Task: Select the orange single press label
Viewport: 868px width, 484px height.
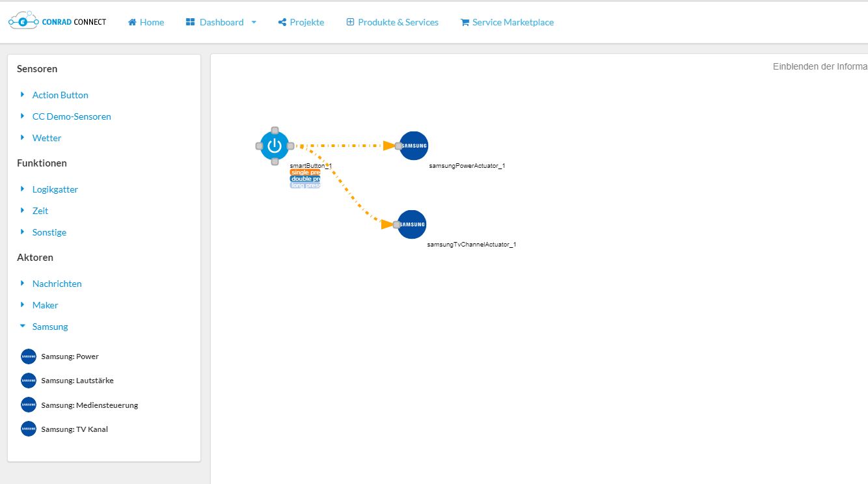Action: [x=305, y=172]
